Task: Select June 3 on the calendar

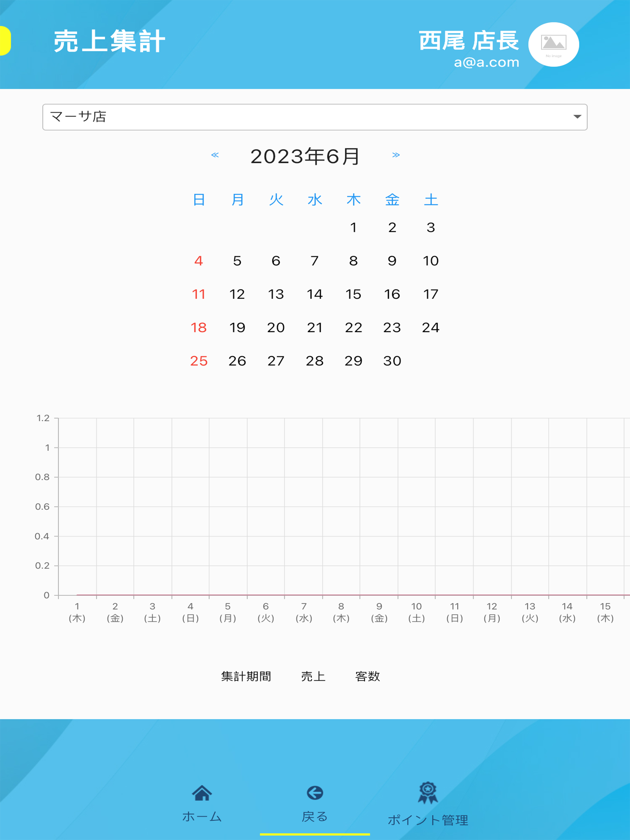Action: (431, 228)
